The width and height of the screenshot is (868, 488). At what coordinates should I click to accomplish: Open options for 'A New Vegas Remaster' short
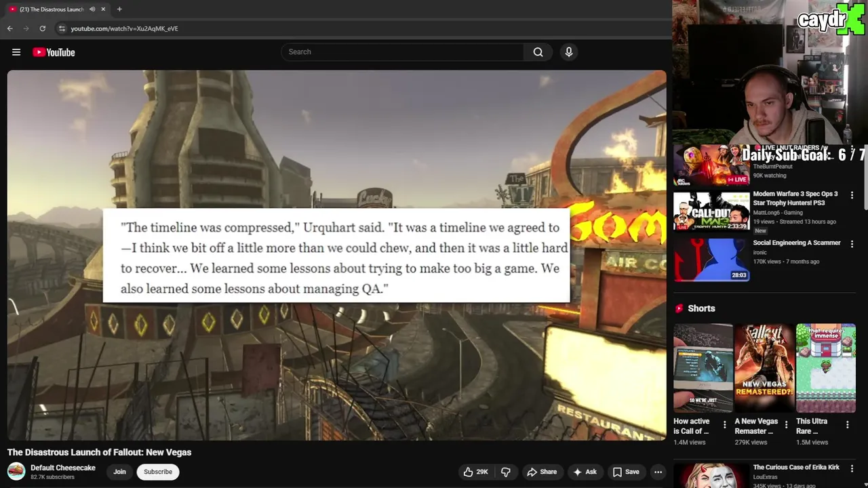pos(786,425)
